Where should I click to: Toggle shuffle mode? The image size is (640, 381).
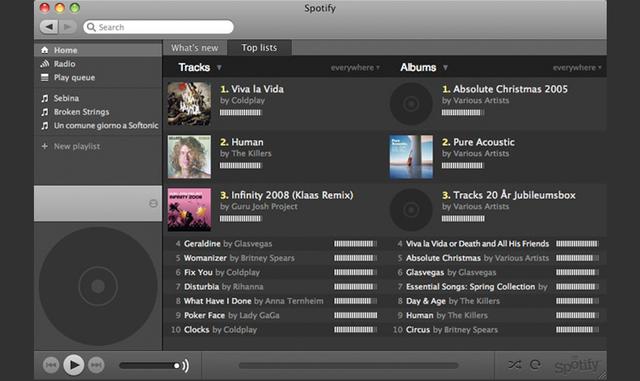[x=515, y=364]
